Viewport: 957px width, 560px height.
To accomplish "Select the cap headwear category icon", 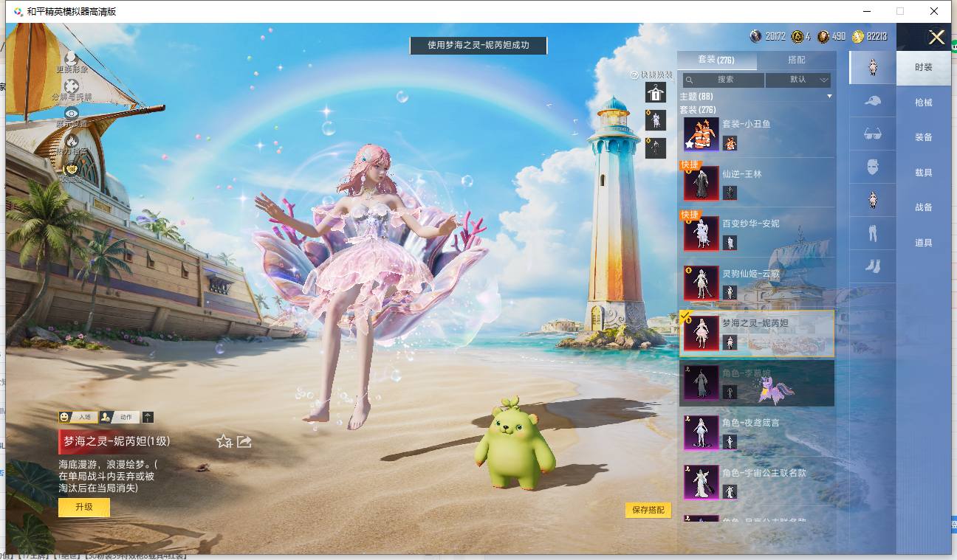I will click(873, 100).
